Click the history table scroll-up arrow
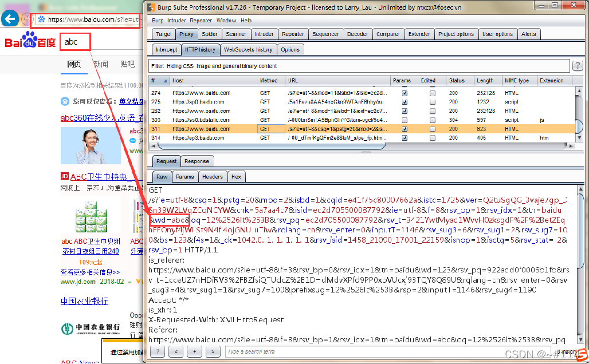This screenshot has height=364, width=589. click(579, 91)
